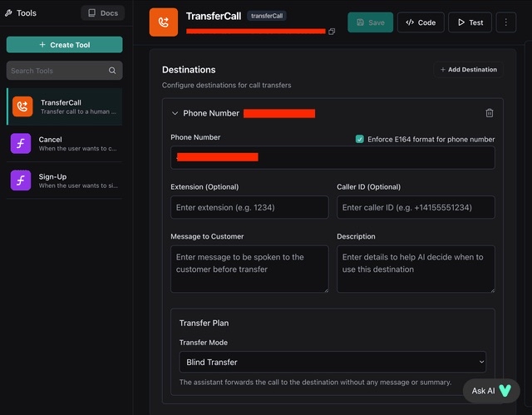Copy the tool ID with copy icon
The image size is (532, 415).
point(332,32)
